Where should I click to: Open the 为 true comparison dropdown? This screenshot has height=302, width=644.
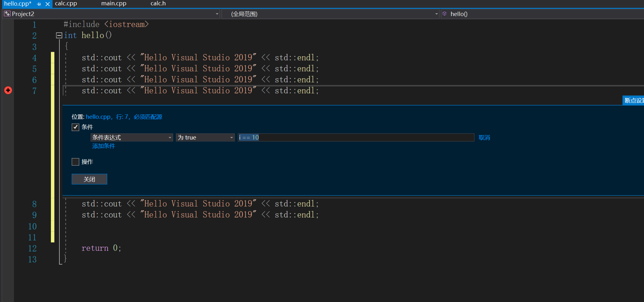(x=205, y=137)
